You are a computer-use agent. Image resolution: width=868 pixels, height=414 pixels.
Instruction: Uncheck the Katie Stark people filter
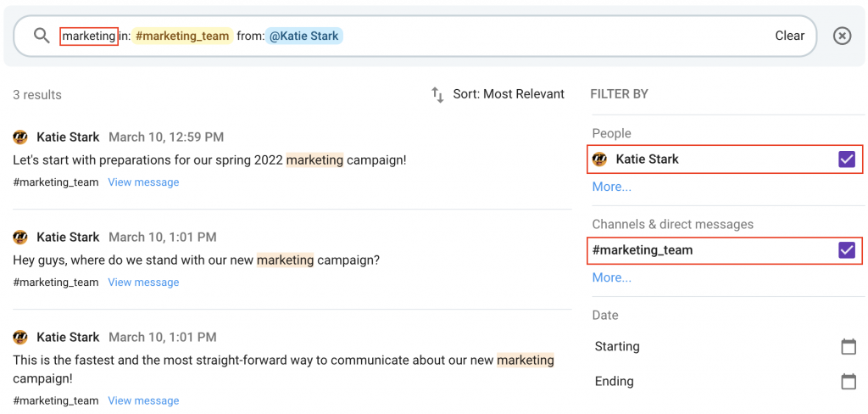(847, 159)
